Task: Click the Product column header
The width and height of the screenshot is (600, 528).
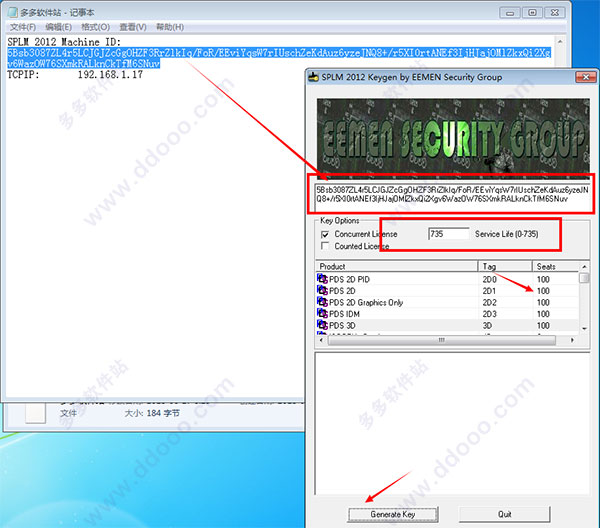Action: point(396,266)
